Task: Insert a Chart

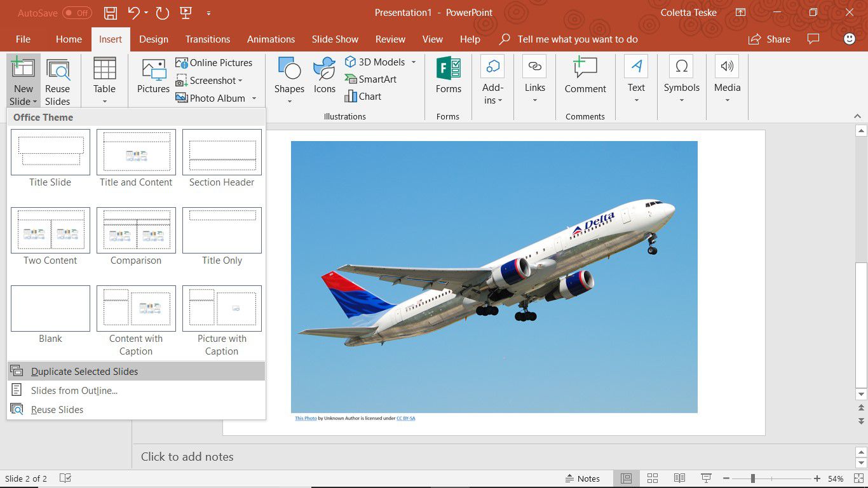Action: tap(363, 97)
